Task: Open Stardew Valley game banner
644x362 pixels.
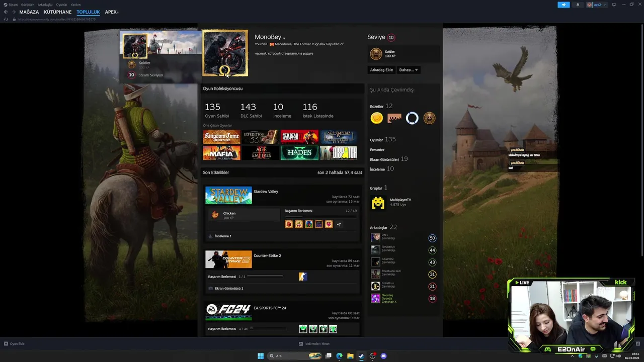Action: [x=228, y=195]
